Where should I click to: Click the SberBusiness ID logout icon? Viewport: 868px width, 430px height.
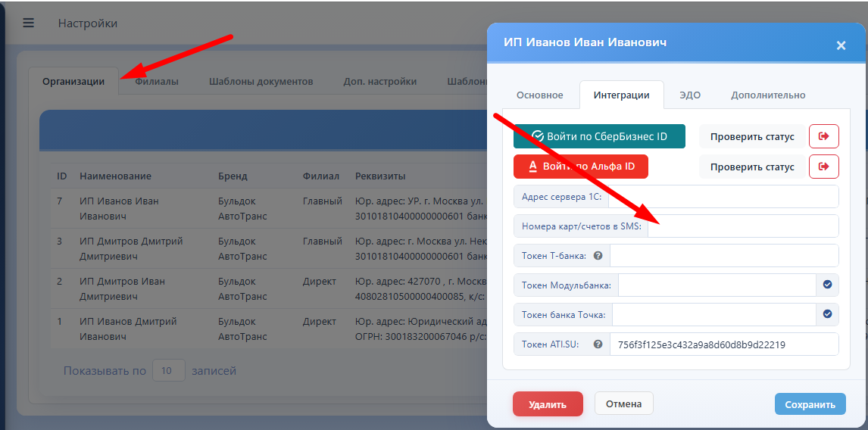click(x=824, y=136)
